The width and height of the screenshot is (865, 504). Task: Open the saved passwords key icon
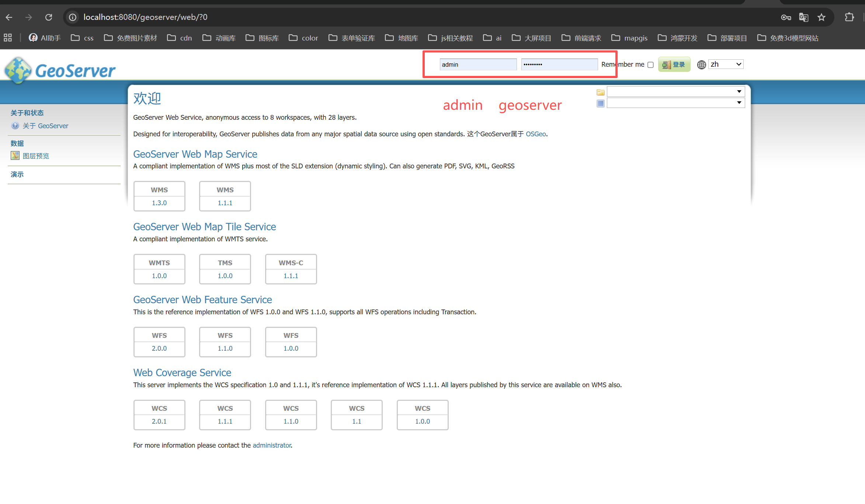point(786,17)
